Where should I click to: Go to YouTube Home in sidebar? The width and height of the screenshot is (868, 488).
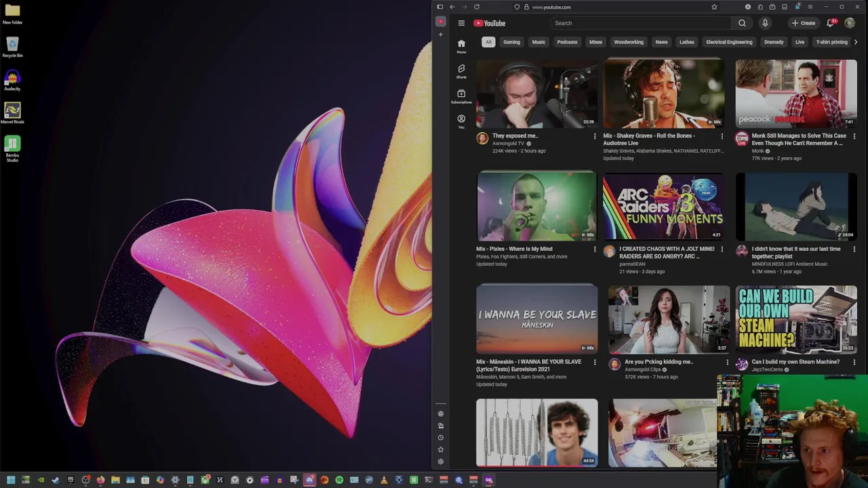461,46
